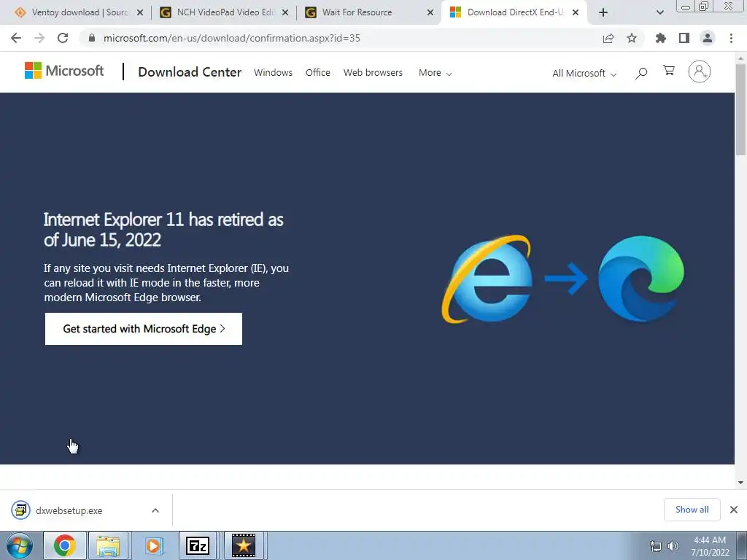Click the Internet Explorer logo image
Screen dimensions: 747x560
[487, 279]
